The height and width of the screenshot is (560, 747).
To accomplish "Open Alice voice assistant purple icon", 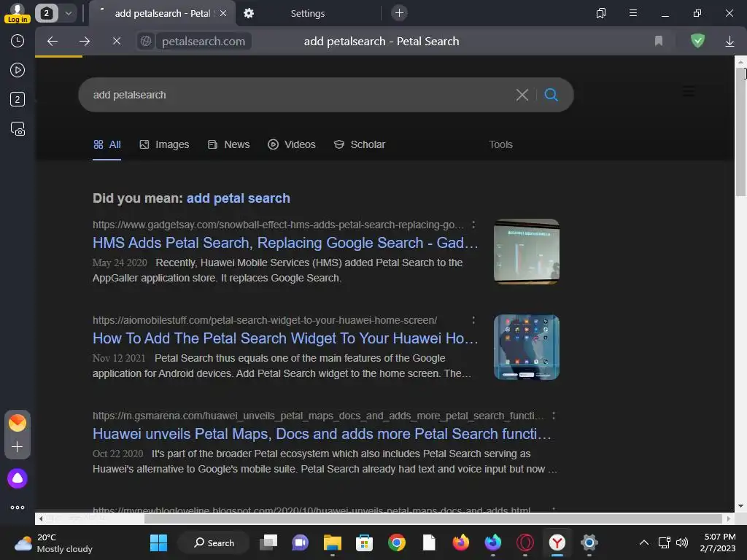I will coord(18,478).
